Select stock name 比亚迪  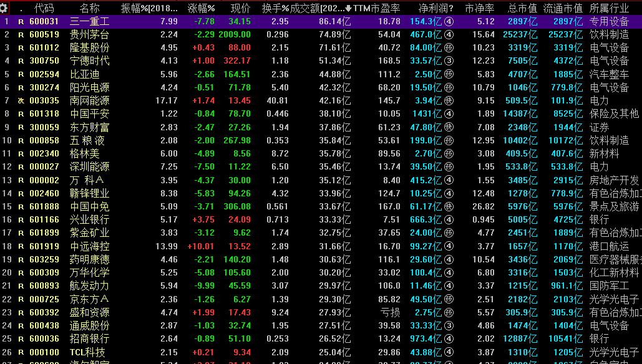[x=85, y=74]
